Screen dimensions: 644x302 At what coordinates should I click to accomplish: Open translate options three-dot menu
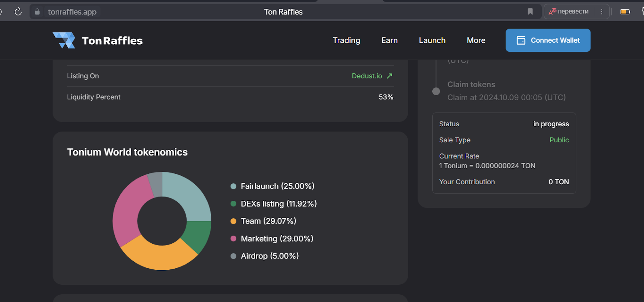tap(602, 12)
